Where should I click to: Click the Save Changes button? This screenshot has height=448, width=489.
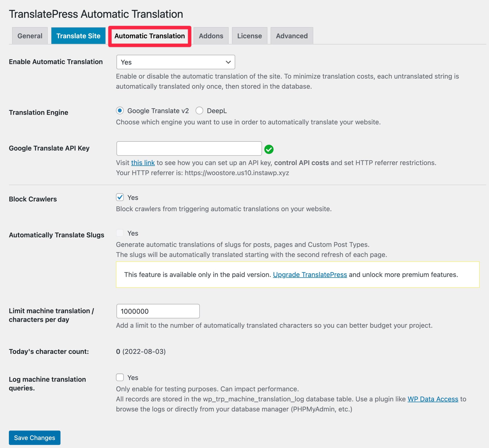(x=34, y=437)
